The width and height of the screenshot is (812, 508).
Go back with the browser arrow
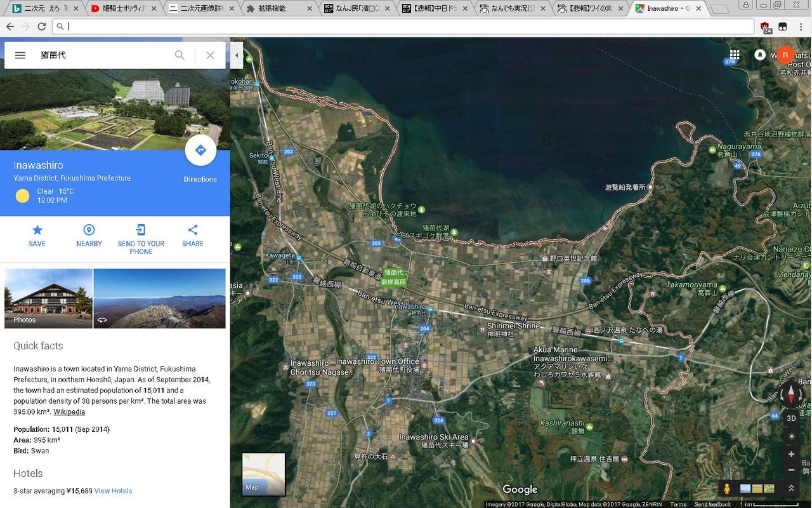tap(10, 27)
